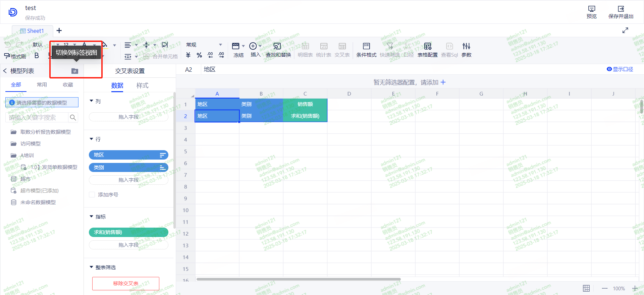Screen dimensions: 644x295
Task: Click the fill color paint bucket
Action: [105, 45]
